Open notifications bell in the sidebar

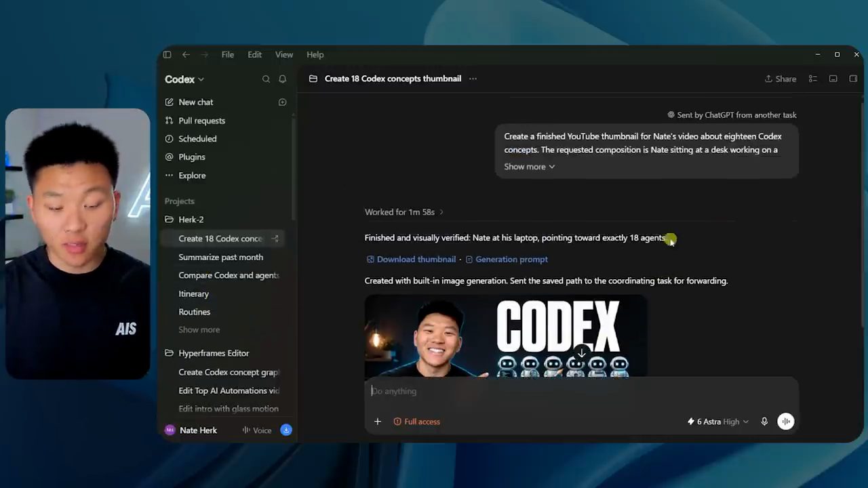(283, 79)
